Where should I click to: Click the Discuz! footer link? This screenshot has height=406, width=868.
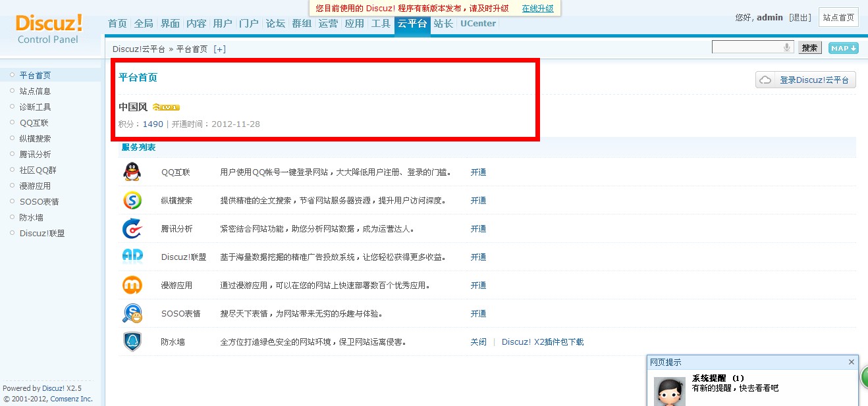(x=53, y=388)
